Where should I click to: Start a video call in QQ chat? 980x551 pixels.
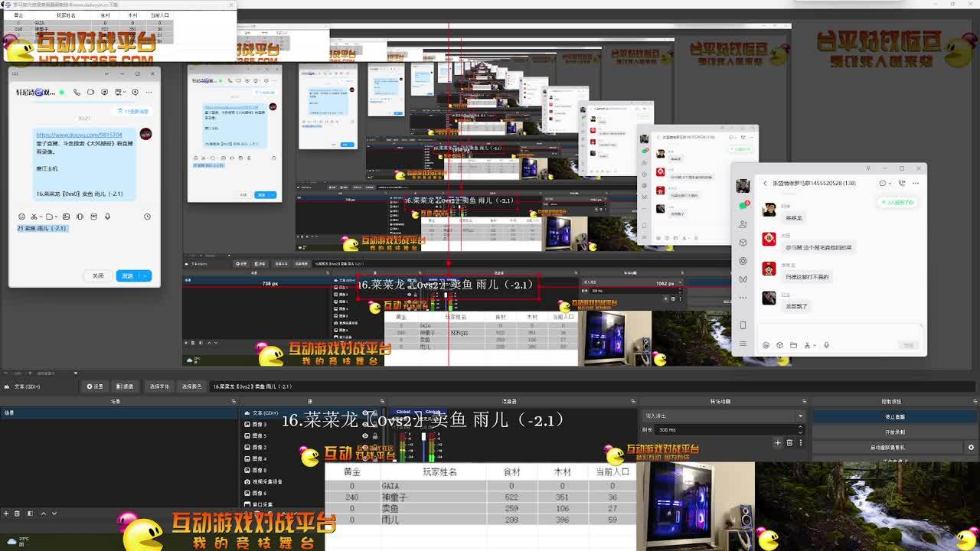(90, 92)
